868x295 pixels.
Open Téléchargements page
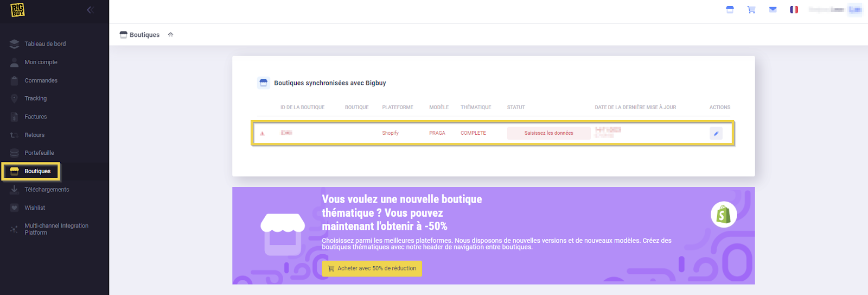point(47,190)
